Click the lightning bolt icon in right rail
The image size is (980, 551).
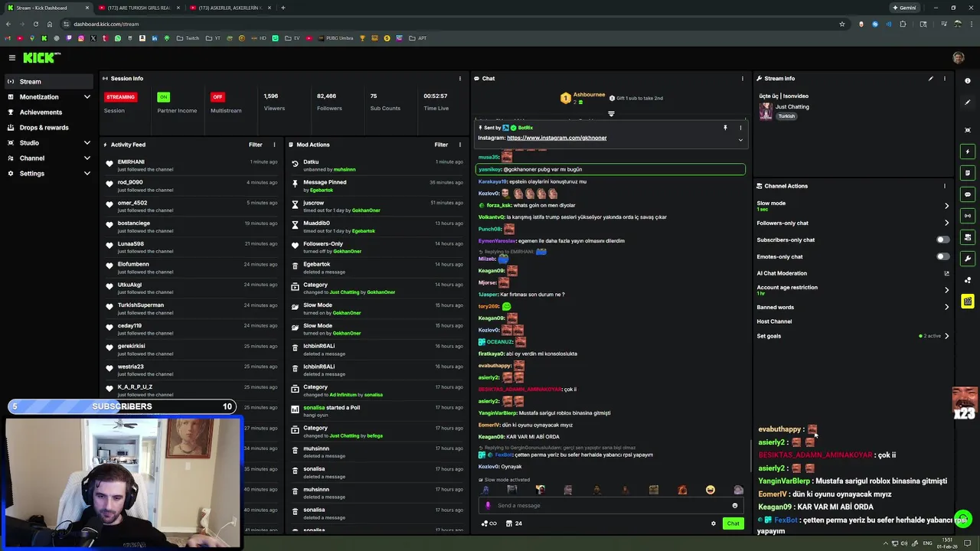coord(968,152)
